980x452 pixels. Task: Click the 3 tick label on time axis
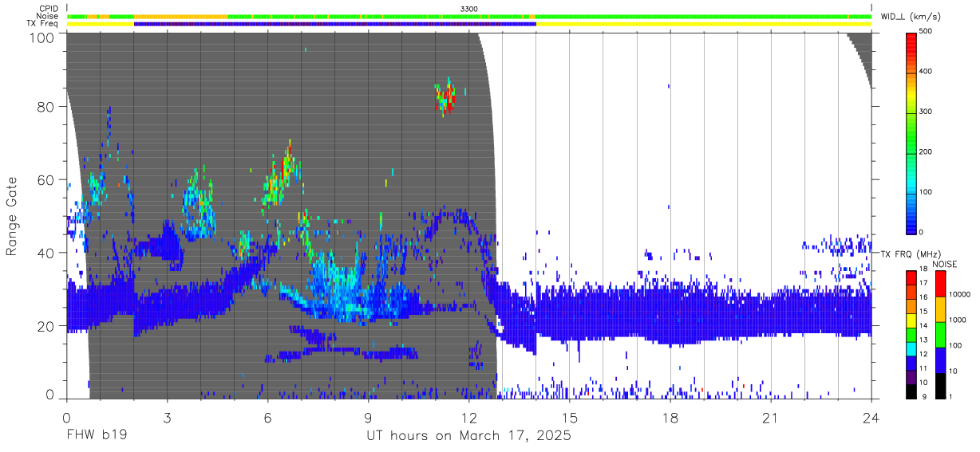point(167,419)
